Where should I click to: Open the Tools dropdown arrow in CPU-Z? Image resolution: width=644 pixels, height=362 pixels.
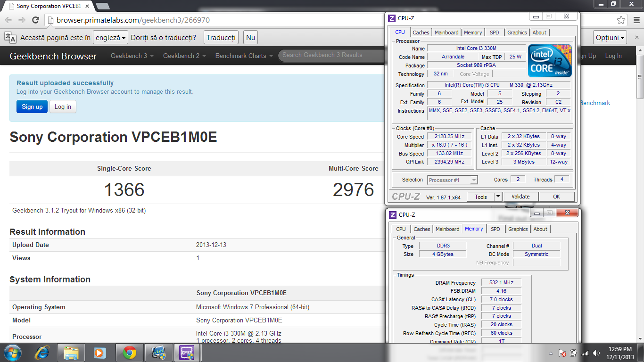pos(498,197)
